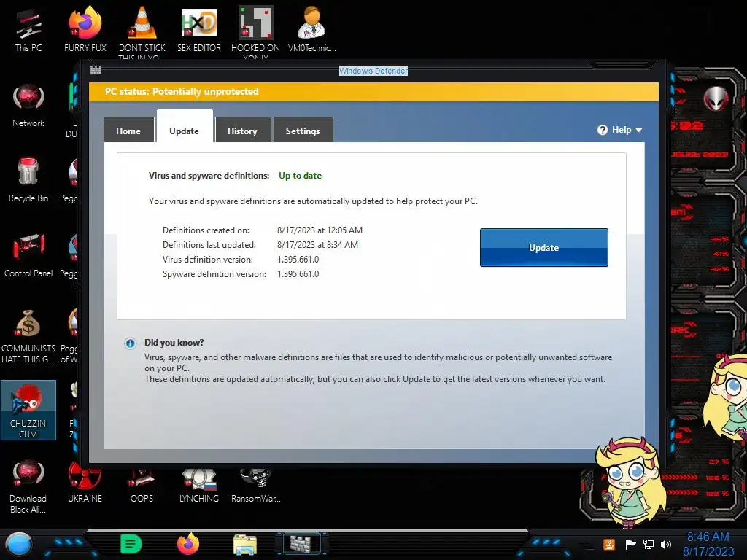The height and width of the screenshot is (560, 747).
Task: Select the highlighted CHUZZIN desktop icon
Action: point(28,410)
